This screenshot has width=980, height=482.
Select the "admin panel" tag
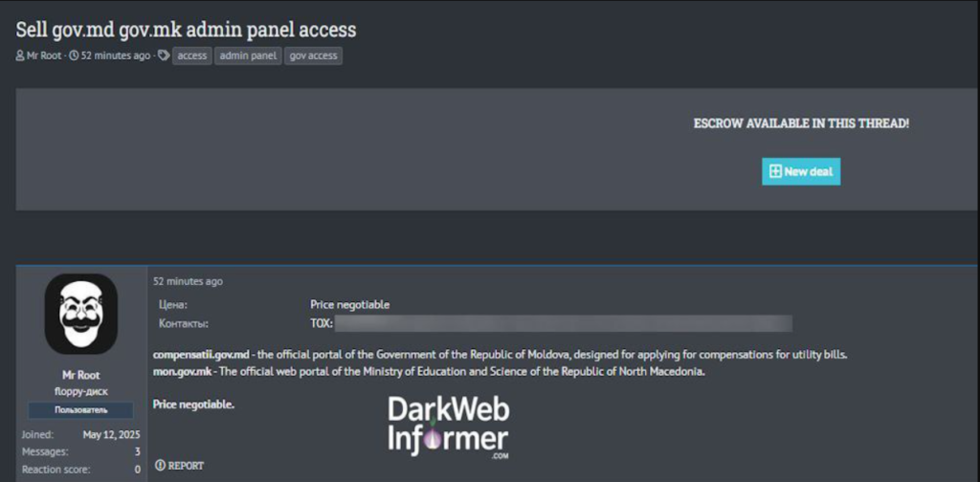coord(248,56)
